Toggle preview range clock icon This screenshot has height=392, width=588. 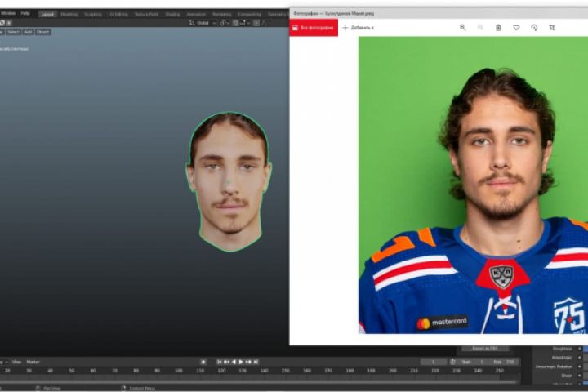453,362
